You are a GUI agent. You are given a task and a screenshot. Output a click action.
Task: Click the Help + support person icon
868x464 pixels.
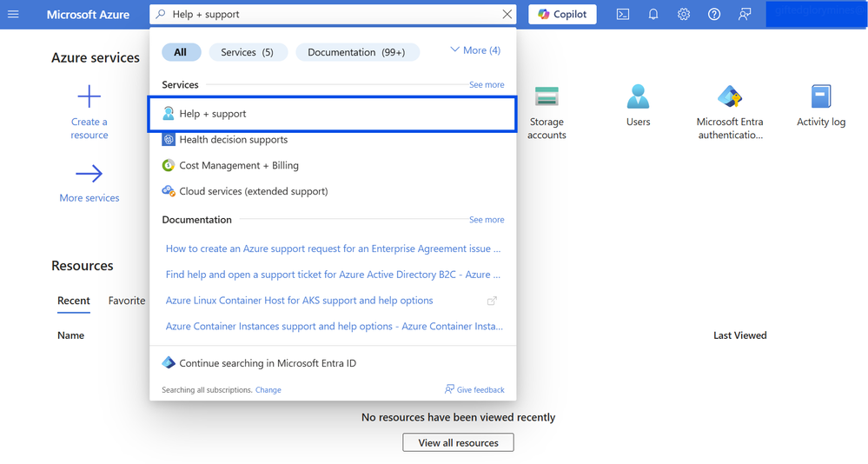click(169, 114)
